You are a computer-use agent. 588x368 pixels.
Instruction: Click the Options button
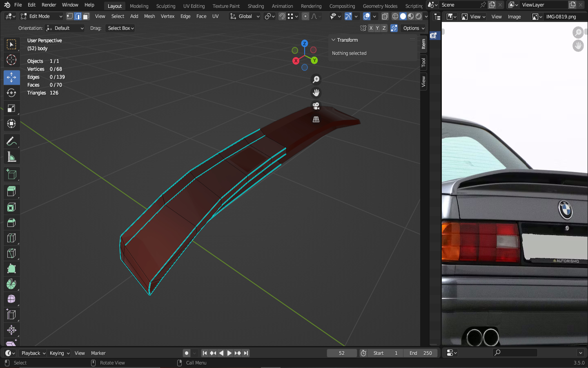413,28
